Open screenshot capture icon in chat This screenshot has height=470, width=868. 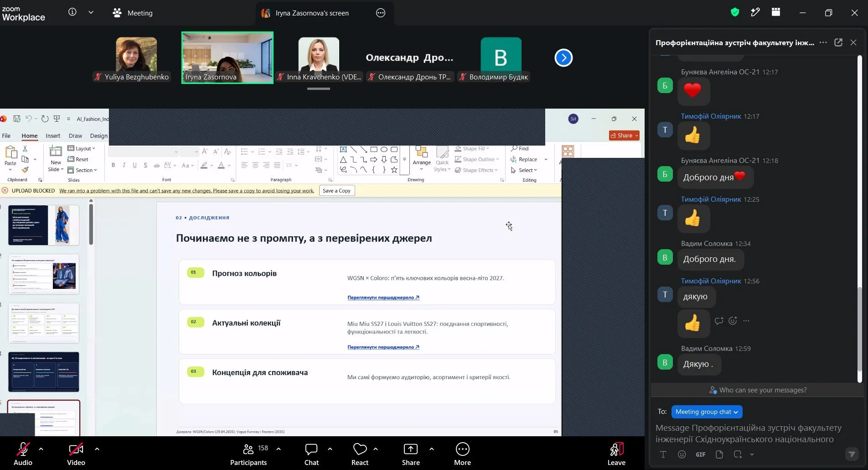(738, 454)
